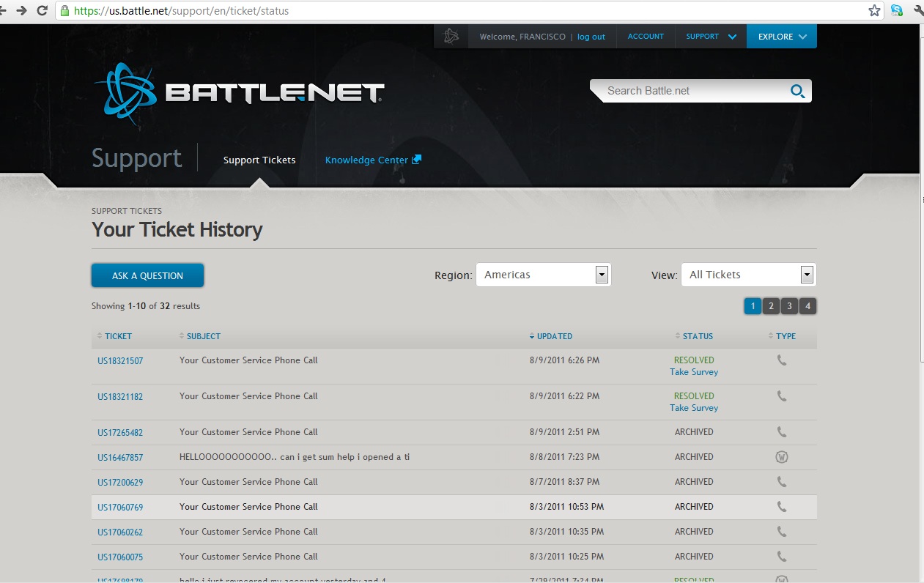Click phone icon for ticket US17265482
924x583 pixels.
point(782,432)
